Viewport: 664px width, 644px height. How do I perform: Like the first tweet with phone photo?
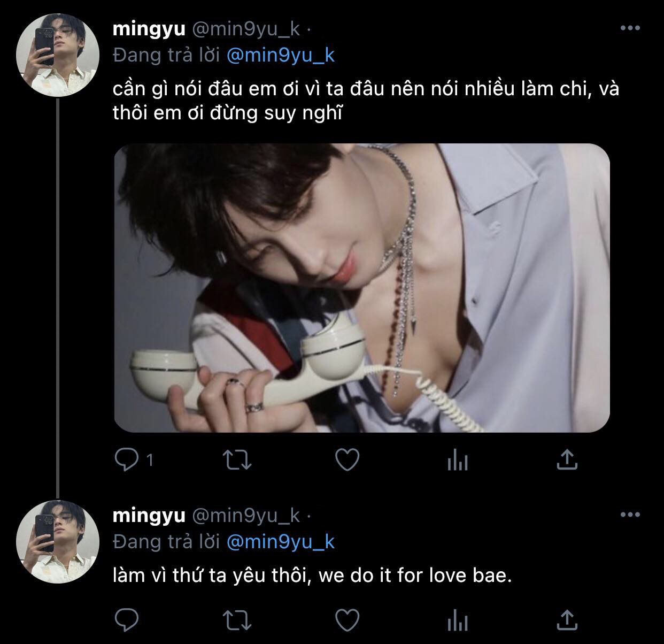point(347,459)
